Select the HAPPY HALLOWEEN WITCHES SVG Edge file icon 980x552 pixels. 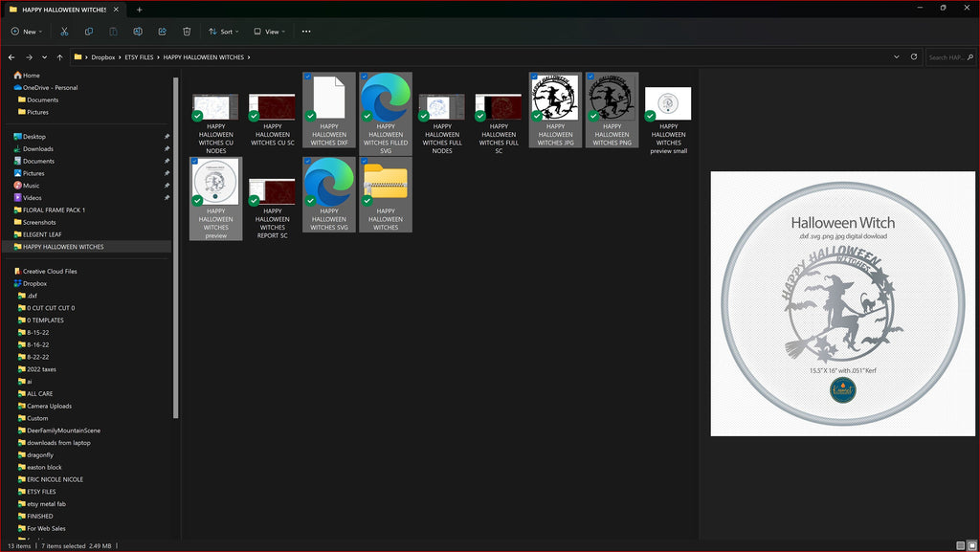329,182
